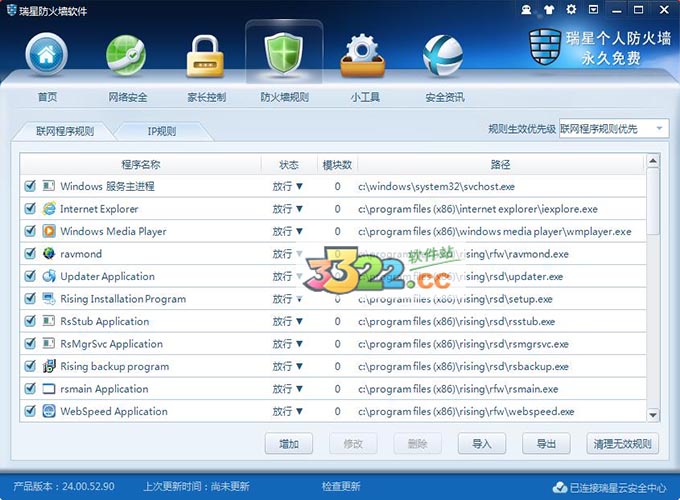680x500 pixels.
Task: Sort by the 路径 column header
Action: [500, 164]
